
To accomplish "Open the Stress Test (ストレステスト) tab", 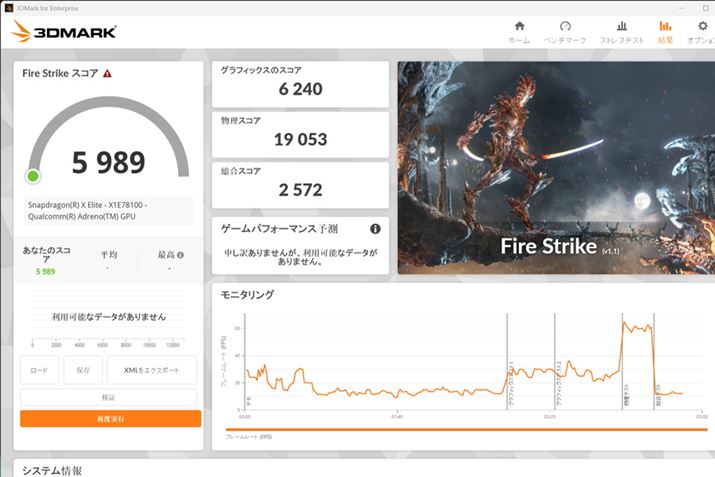I will pos(622,32).
